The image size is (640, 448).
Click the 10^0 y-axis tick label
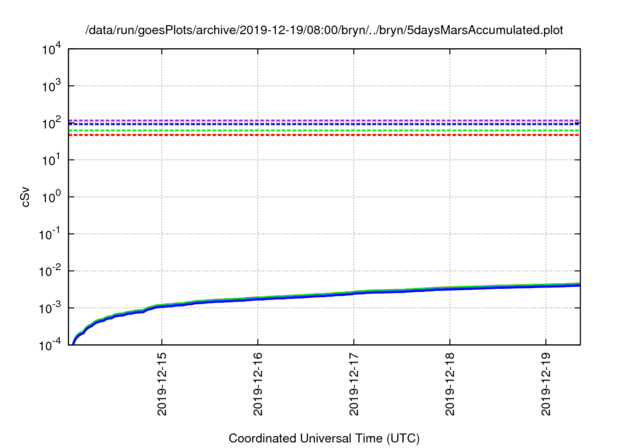coord(52,197)
